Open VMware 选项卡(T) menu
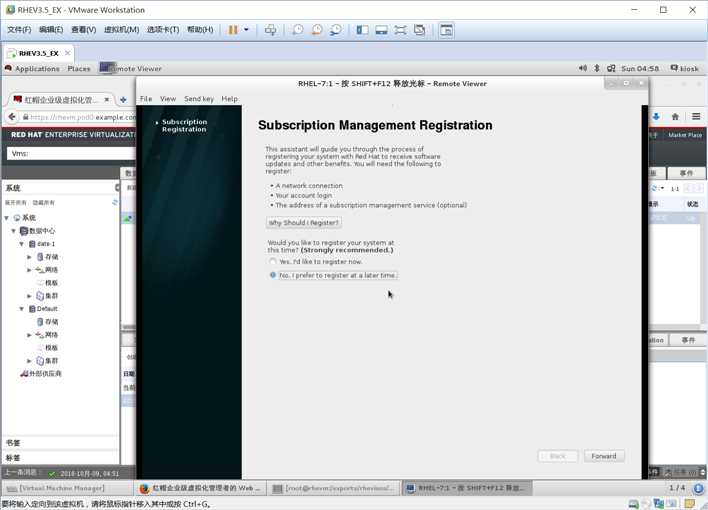This screenshot has width=708, height=510. [x=163, y=30]
